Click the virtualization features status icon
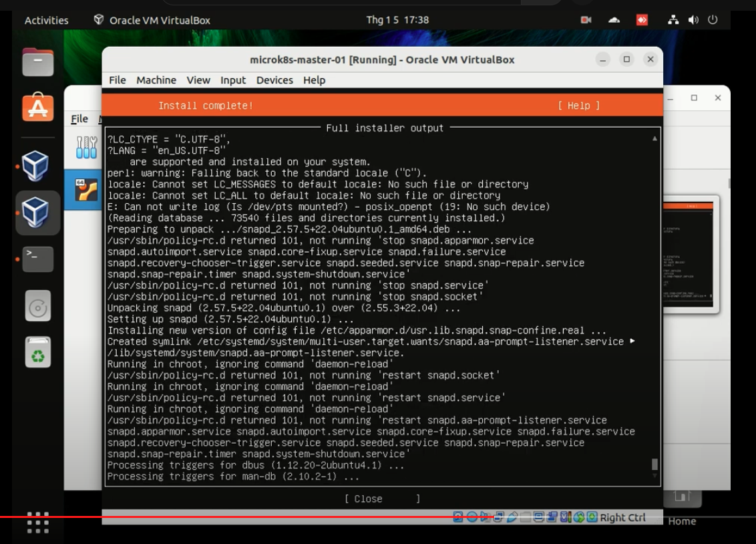Image resolution: width=756 pixels, height=544 pixels. pos(564,517)
